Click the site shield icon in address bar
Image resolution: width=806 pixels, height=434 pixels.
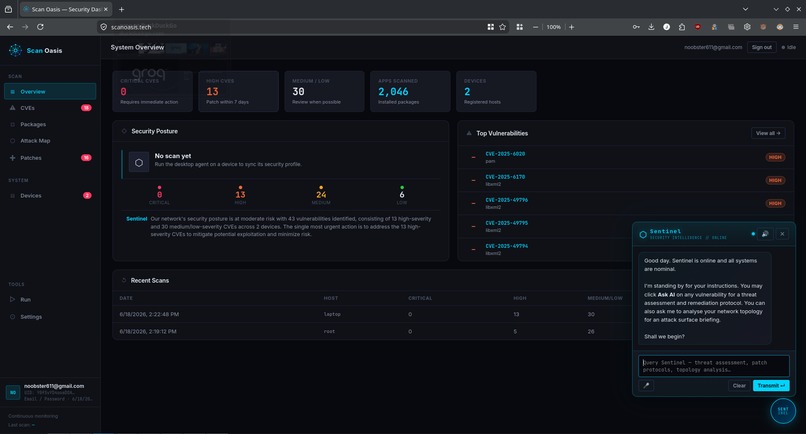(x=103, y=27)
